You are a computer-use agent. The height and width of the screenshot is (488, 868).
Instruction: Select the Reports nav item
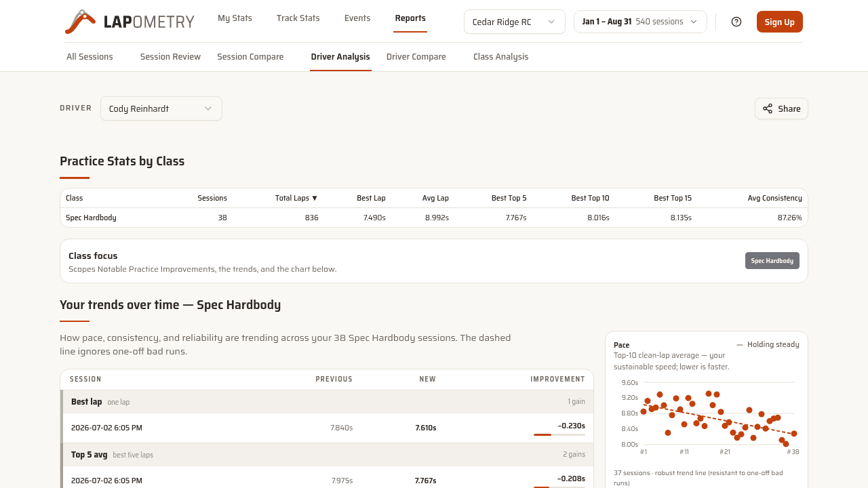pos(410,18)
